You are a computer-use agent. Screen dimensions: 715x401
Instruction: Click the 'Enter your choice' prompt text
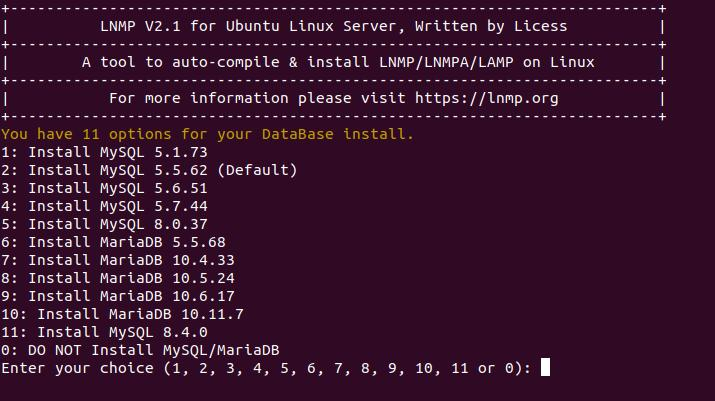pos(77,368)
